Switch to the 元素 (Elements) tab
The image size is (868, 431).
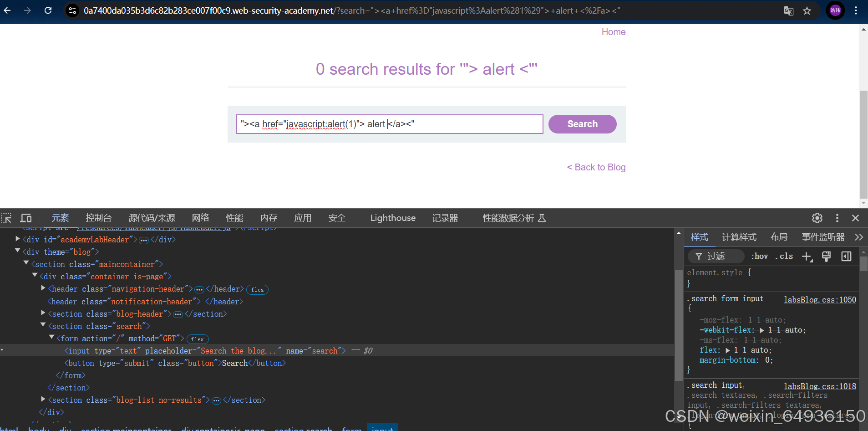[x=60, y=218]
